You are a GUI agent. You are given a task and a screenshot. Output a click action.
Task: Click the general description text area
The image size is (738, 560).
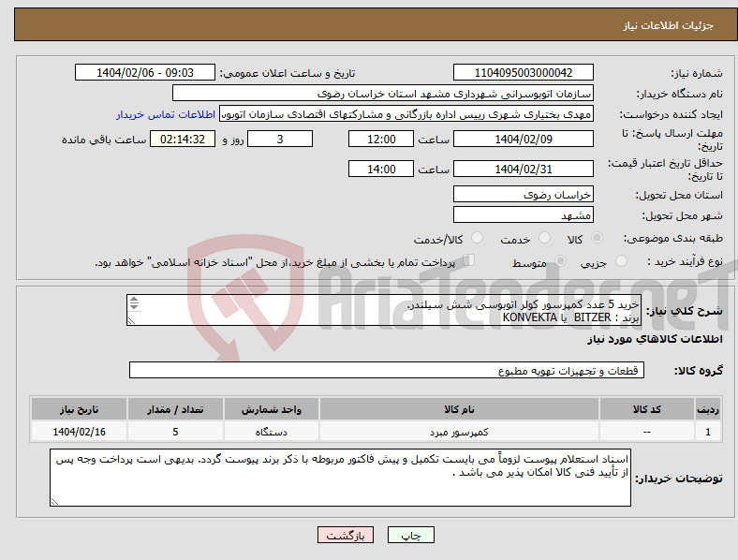(384, 310)
